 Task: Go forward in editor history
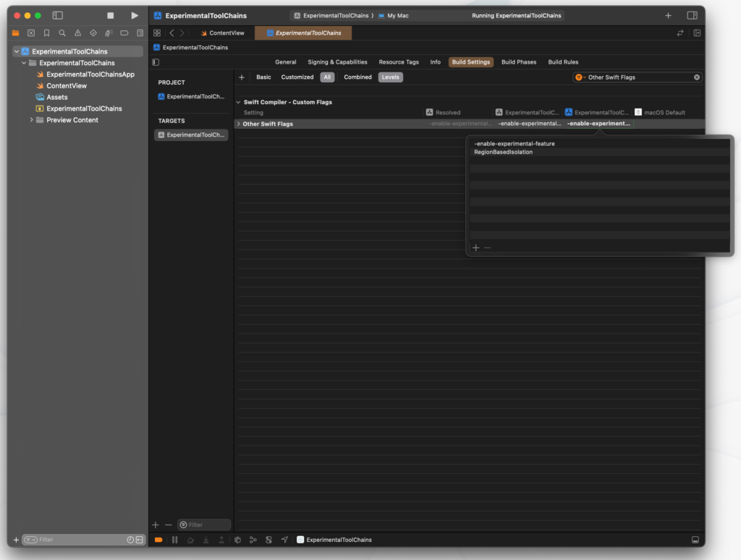(182, 33)
